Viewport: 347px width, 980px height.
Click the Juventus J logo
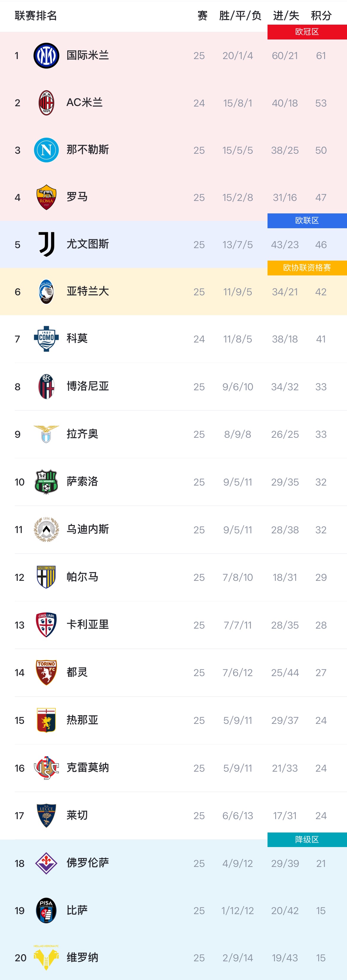pyautogui.click(x=46, y=244)
